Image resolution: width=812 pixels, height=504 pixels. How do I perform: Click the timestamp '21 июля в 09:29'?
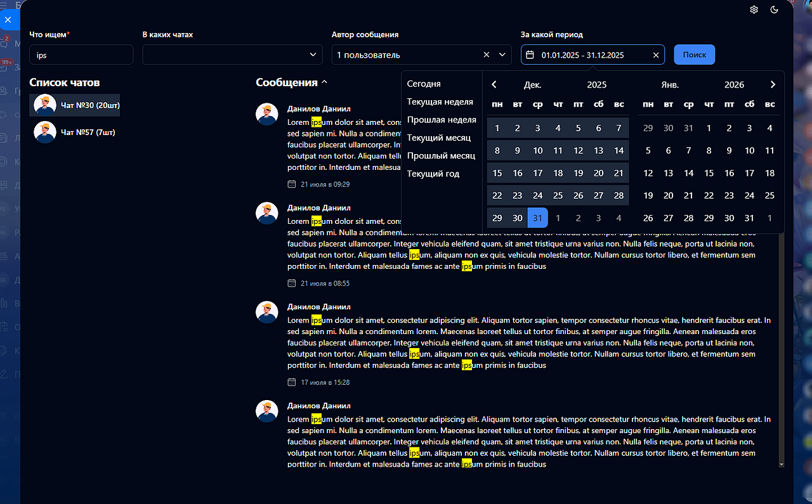tap(325, 184)
